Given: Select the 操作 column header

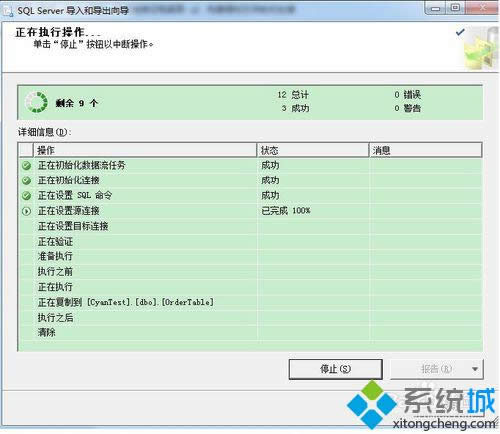Looking at the screenshot, I should click(x=145, y=150).
